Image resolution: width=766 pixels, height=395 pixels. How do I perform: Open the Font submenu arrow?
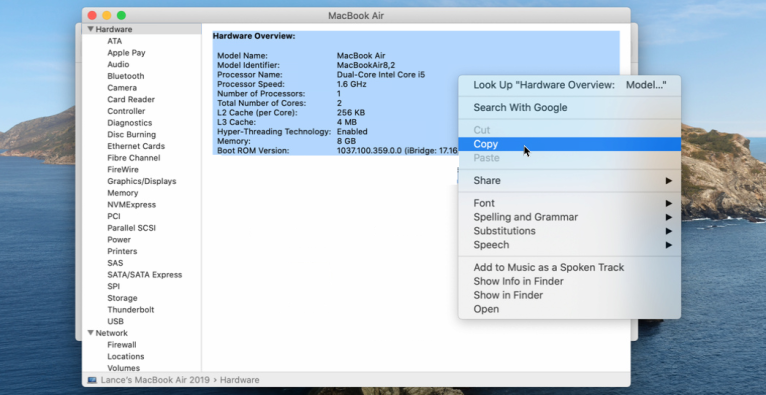[669, 203]
